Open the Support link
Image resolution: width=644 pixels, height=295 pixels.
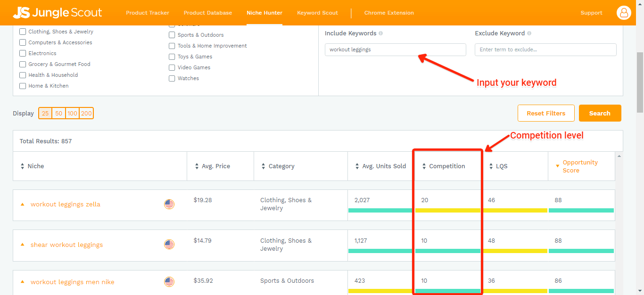591,13
